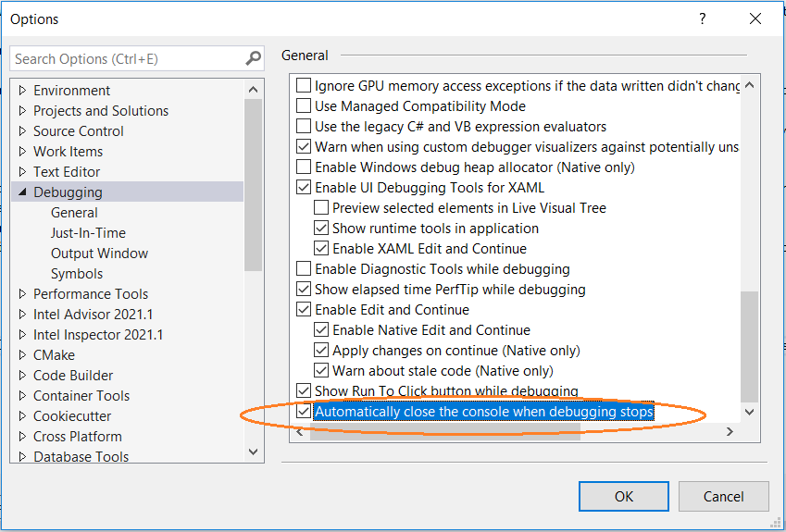The width and height of the screenshot is (786, 532).
Task: Close the Options dialog
Action: pos(755,19)
